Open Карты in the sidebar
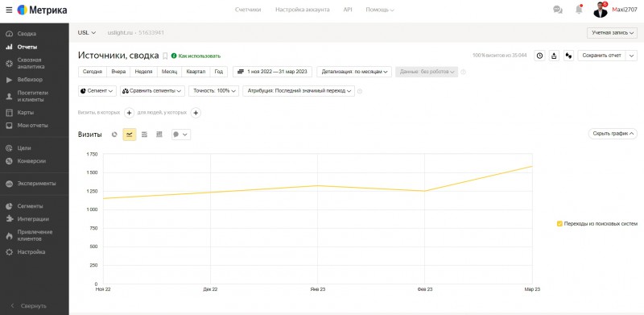This screenshot has height=315, width=644. (26, 113)
